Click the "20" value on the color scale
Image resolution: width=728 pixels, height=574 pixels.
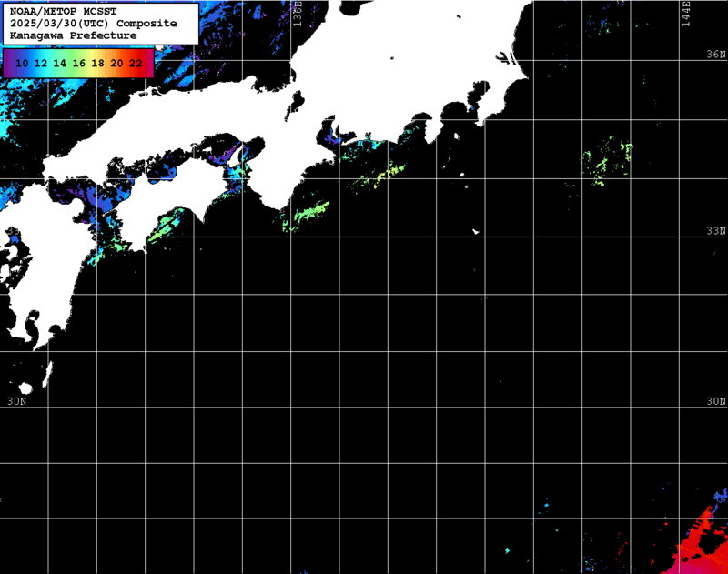(116, 63)
